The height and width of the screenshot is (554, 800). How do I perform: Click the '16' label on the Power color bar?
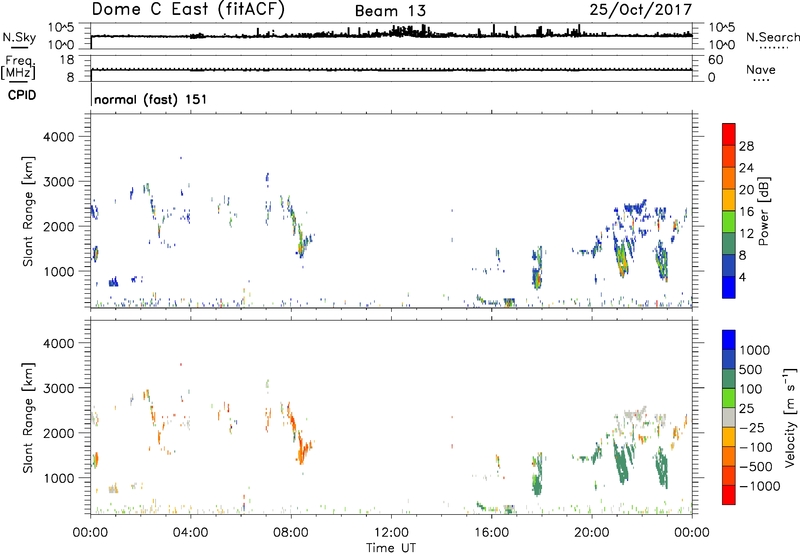pos(746,212)
